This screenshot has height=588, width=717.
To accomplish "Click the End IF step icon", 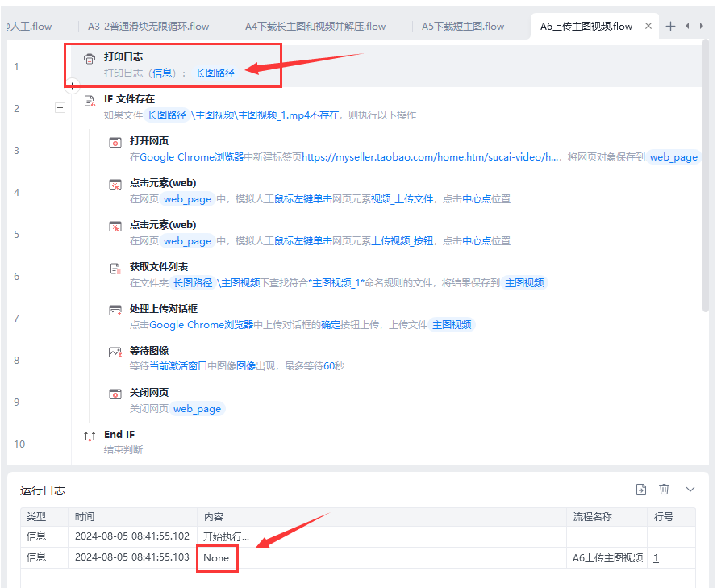I will [x=90, y=436].
